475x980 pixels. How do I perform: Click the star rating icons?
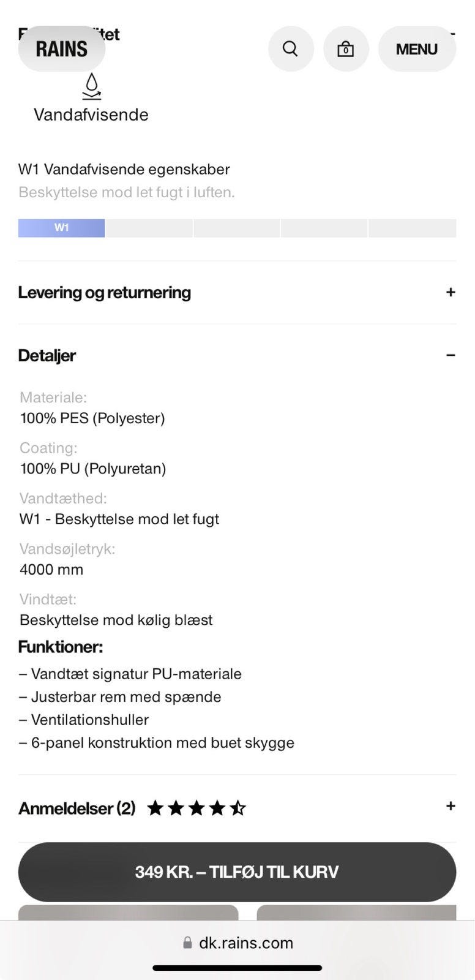pyautogui.click(x=196, y=809)
